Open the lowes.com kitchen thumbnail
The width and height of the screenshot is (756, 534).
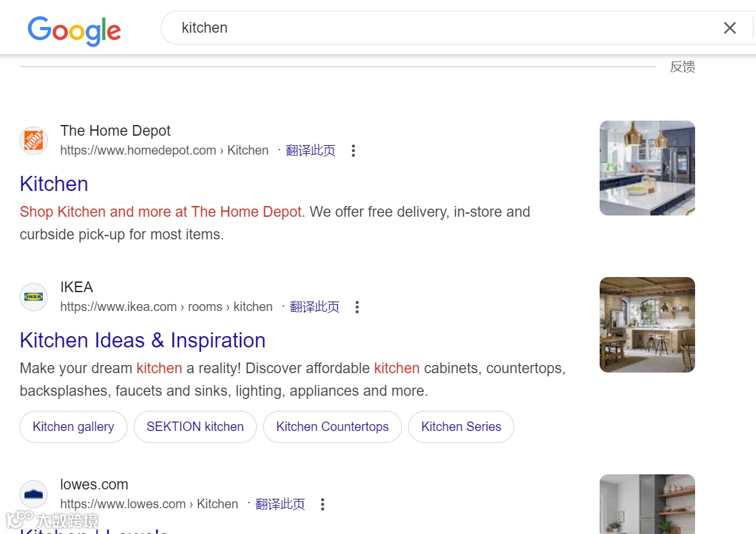click(x=647, y=504)
